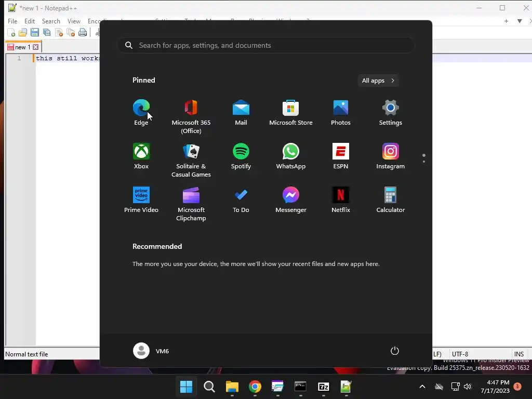This screenshot has width=532, height=399.
Task: Open 7-Zip from the taskbar
Action: tap(323, 387)
